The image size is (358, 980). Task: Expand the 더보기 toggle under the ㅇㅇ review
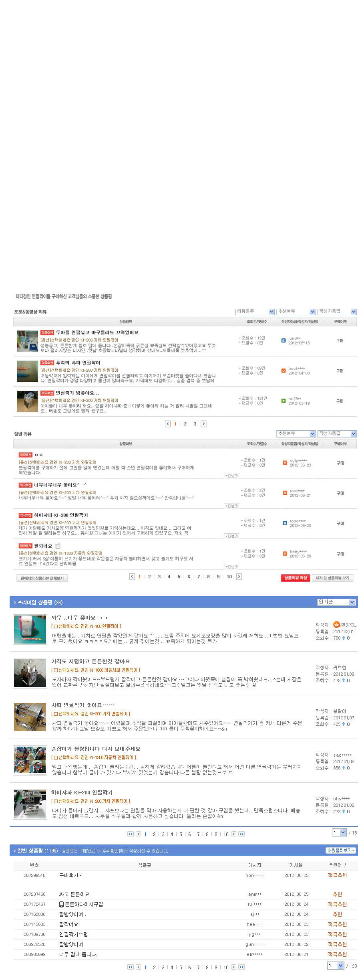point(231,476)
